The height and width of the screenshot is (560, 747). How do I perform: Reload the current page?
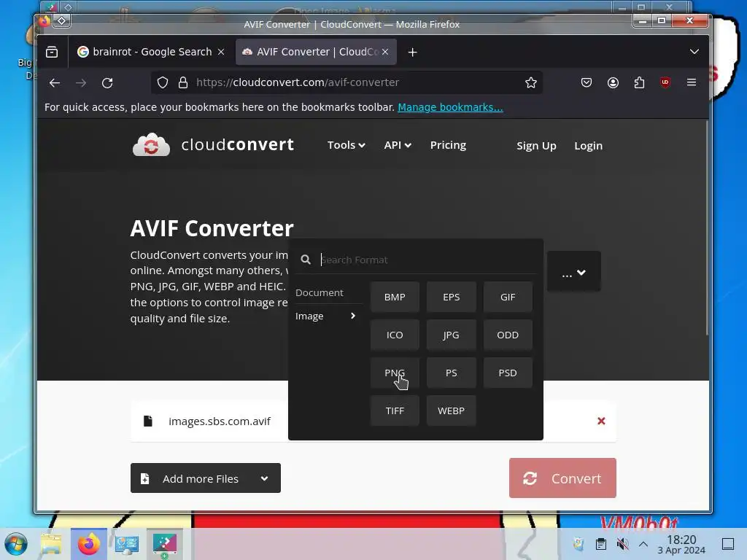pyautogui.click(x=107, y=83)
